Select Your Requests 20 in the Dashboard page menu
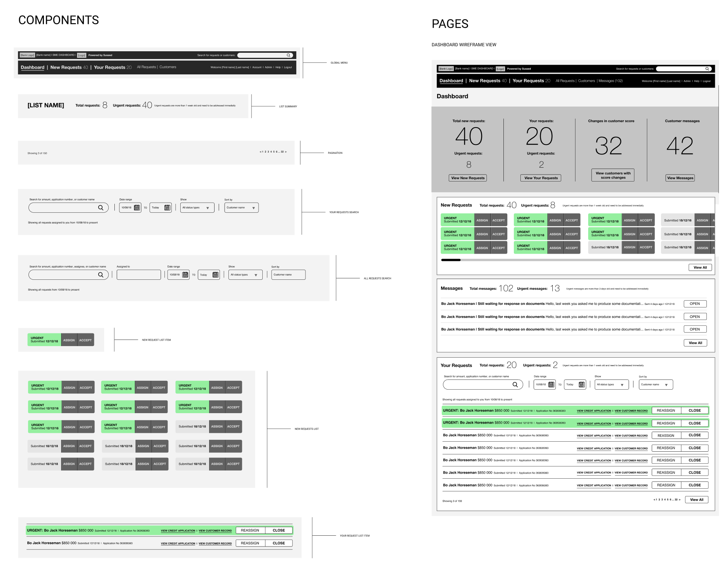This screenshot has width=728, height=565. pos(531,81)
